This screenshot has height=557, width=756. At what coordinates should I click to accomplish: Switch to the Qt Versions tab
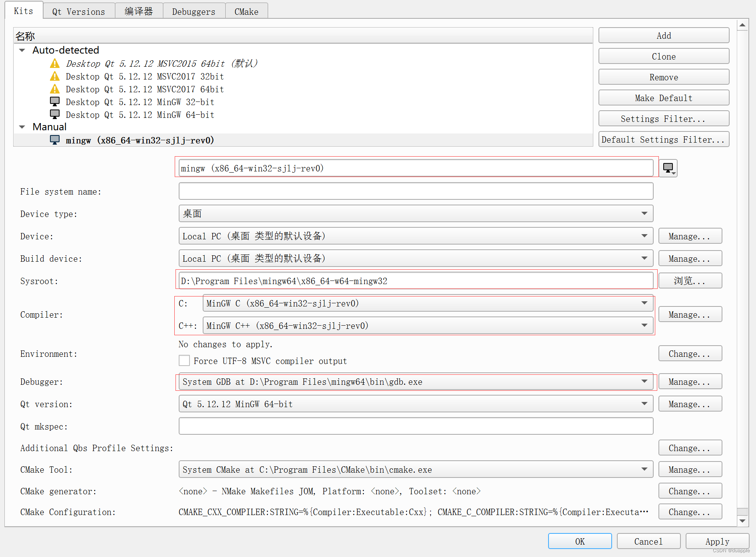[79, 12]
